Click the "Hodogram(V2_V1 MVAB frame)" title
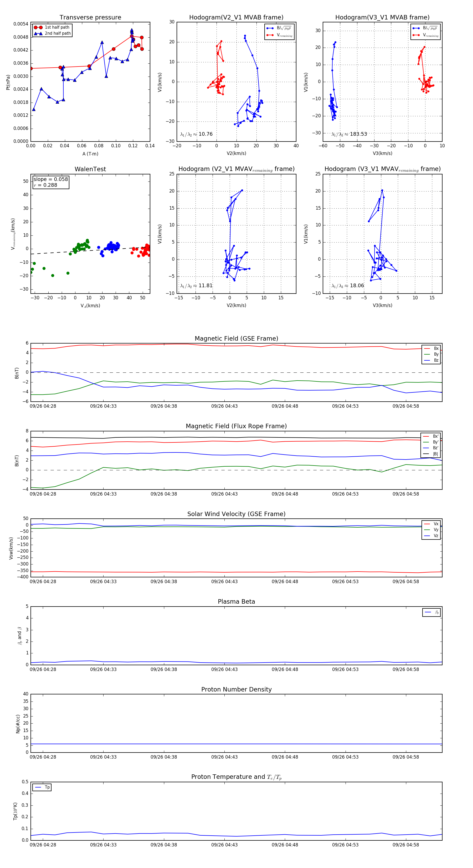 coord(236,18)
